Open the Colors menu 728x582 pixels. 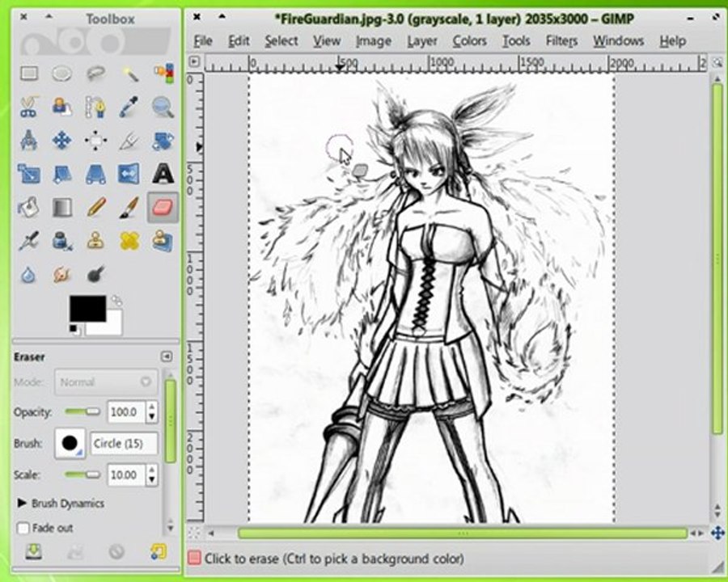pyautogui.click(x=469, y=41)
